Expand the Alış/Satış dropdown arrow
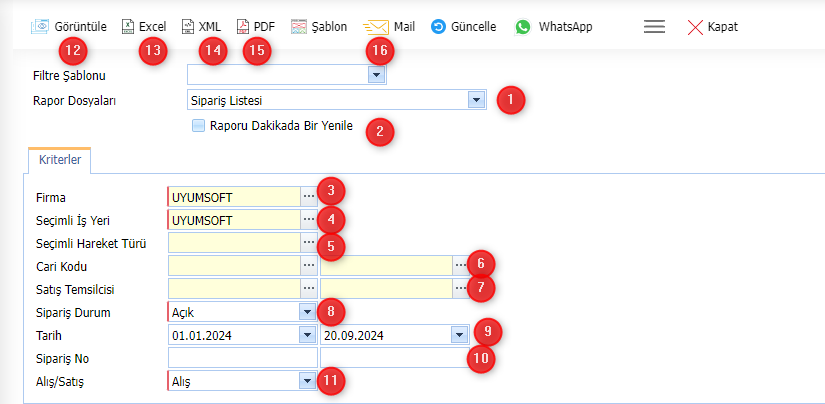 click(307, 381)
